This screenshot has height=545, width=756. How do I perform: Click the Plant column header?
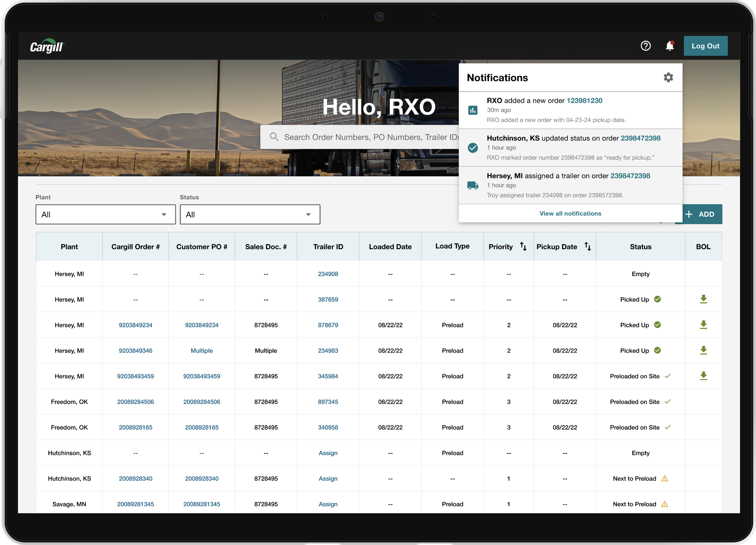coord(69,247)
